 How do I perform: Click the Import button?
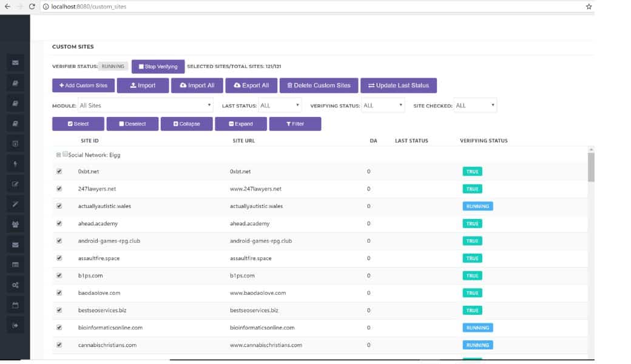click(143, 86)
